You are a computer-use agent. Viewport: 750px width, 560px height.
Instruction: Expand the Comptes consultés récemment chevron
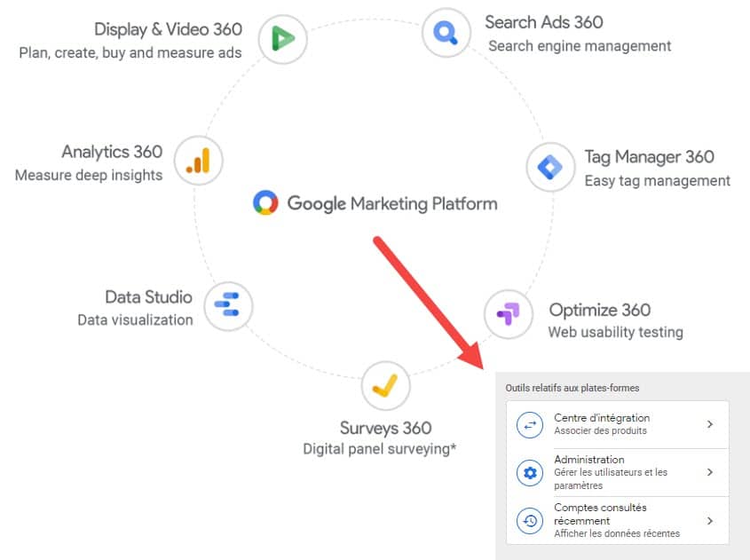710,520
